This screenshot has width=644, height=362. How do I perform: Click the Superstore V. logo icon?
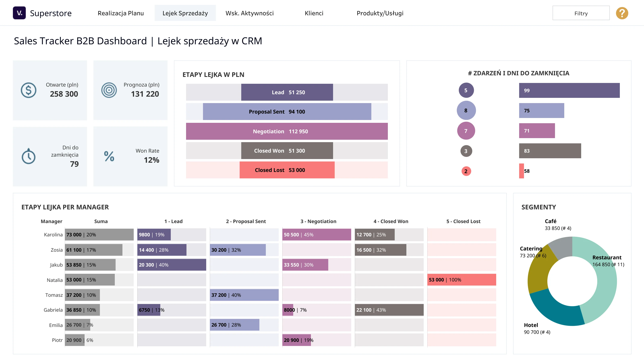click(x=19, y=13)
